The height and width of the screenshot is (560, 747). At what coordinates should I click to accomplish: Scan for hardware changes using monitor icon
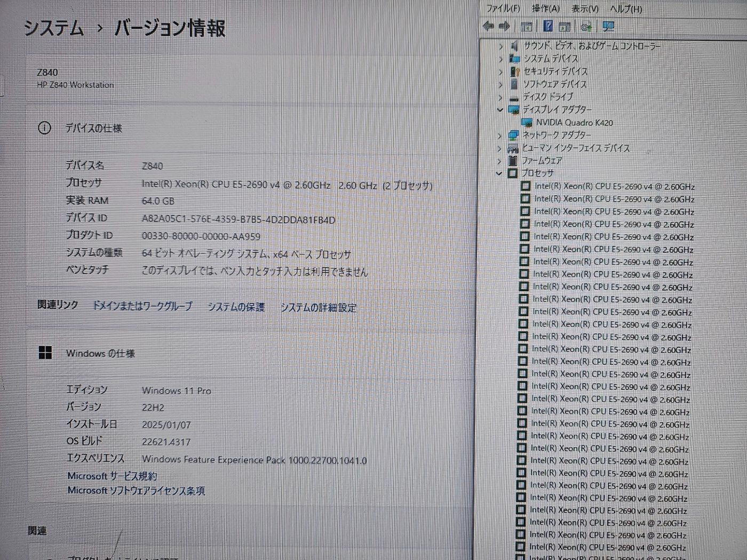[x=608, y=26]
